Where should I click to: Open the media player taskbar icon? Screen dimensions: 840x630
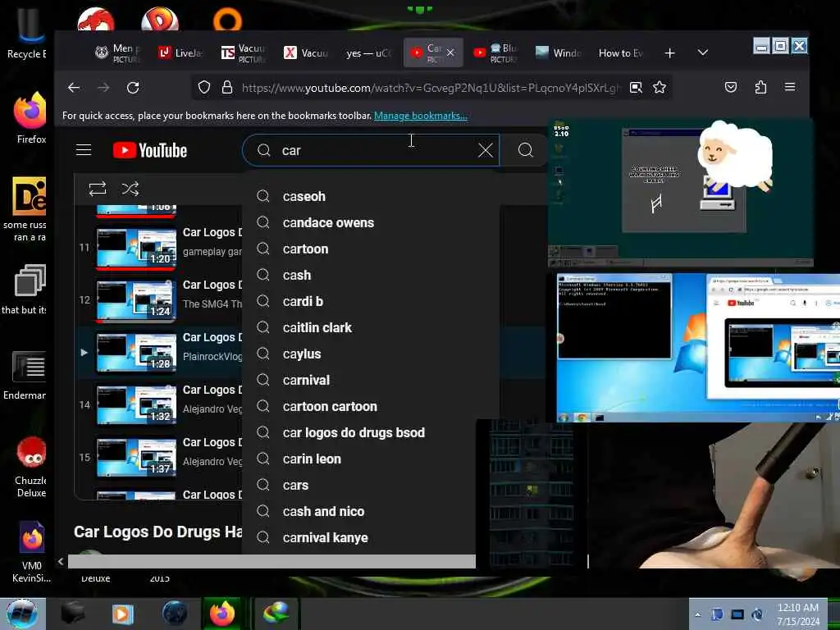(122, 614)
